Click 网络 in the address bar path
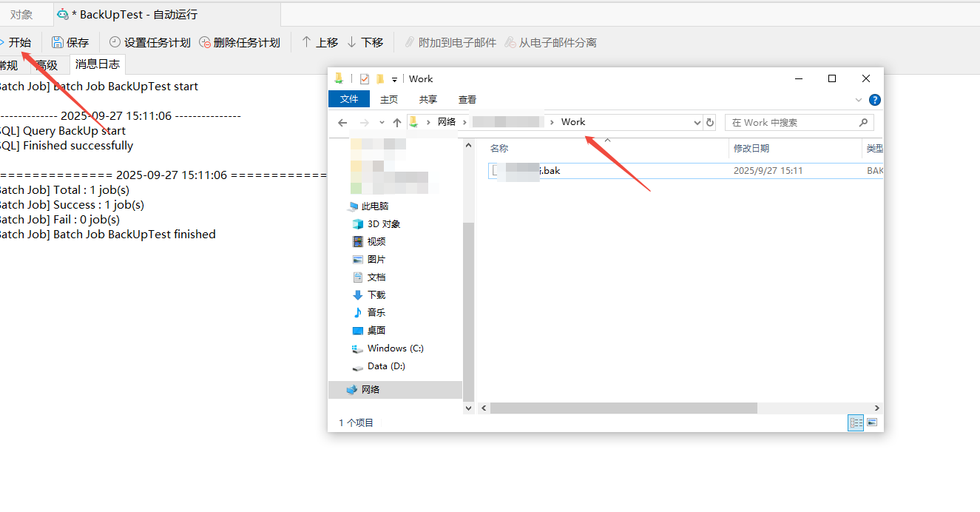The image size is (980, 512). tap(447, 122)
